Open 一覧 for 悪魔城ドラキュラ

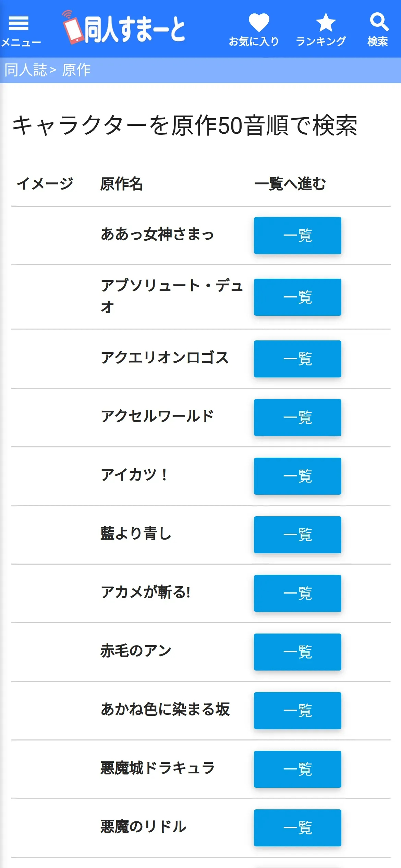point(297,769)
